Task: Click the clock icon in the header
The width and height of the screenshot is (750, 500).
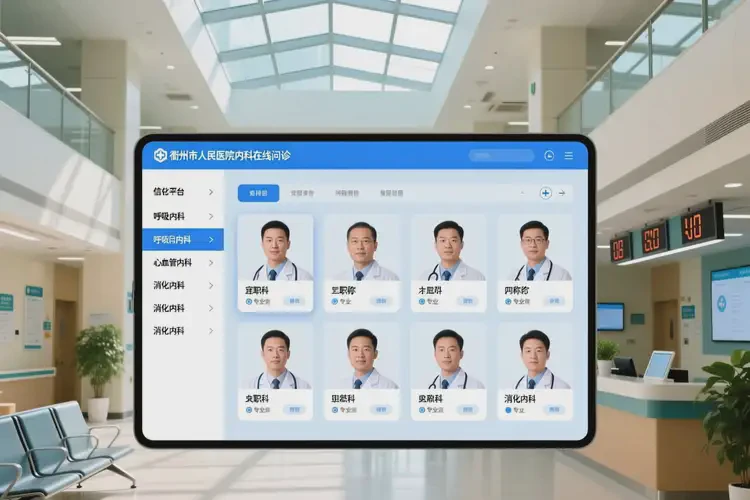Action: [x=549, y=156]
